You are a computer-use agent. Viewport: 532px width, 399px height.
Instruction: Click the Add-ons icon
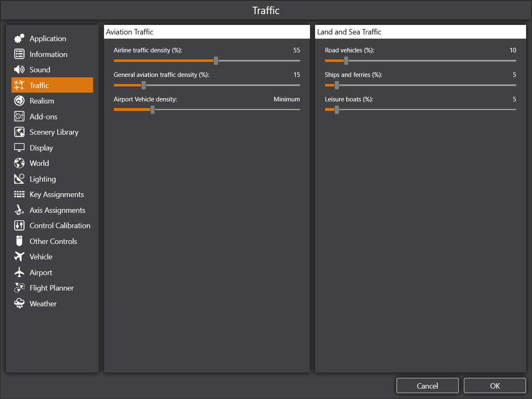pyautogui.click(x=19, y=116)
